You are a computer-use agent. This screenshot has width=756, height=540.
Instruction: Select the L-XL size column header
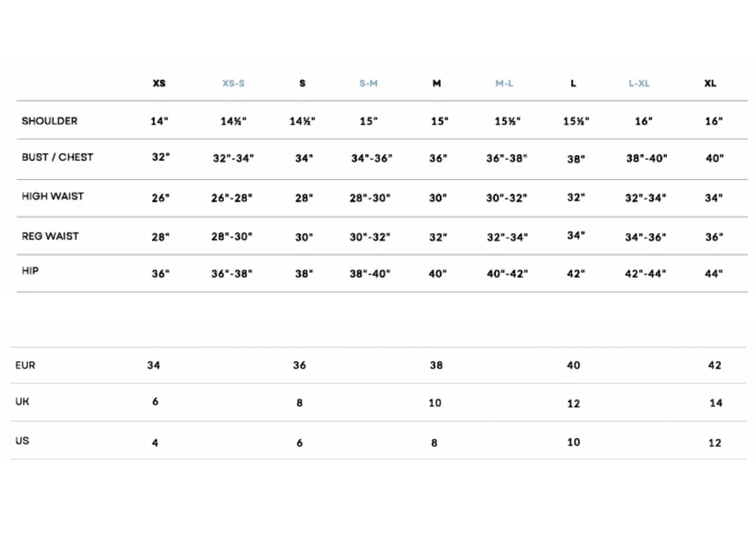[x=639, y=83]
